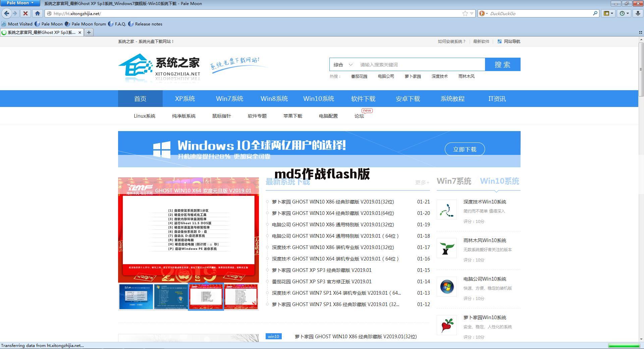Open the Pale Moon bookmark

[x=49, y=24]
